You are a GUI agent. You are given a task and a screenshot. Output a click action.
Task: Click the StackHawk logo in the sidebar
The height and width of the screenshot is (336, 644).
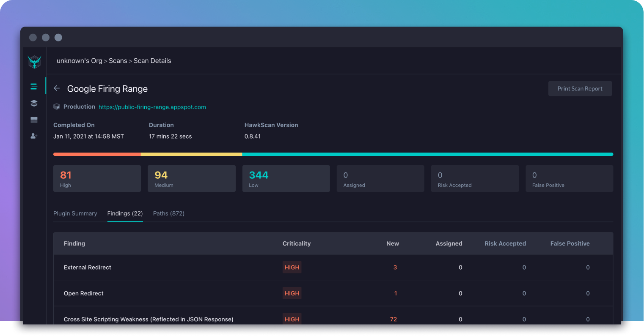coord(34,62)
